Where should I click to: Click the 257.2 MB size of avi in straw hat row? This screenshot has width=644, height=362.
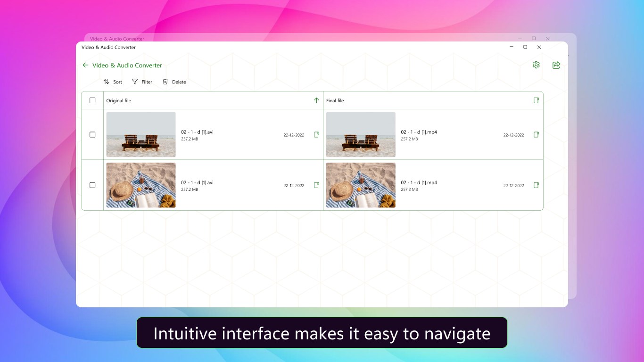(190, 189)
